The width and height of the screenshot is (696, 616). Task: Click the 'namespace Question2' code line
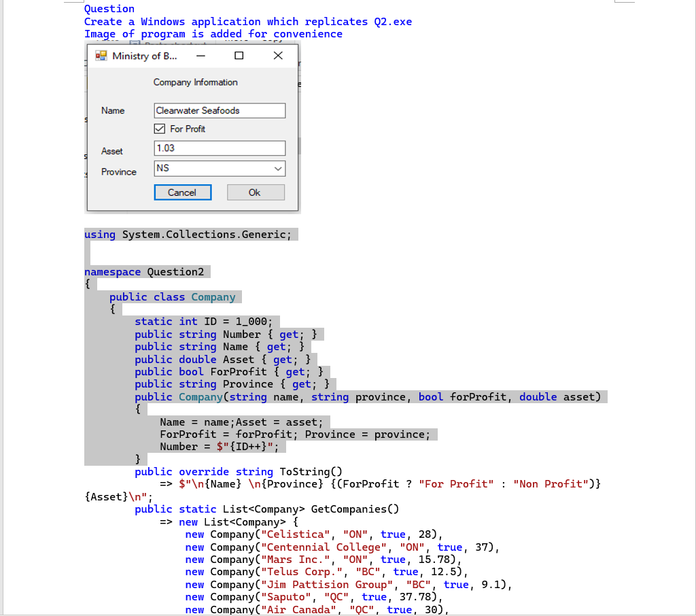[x=144, y=272]
